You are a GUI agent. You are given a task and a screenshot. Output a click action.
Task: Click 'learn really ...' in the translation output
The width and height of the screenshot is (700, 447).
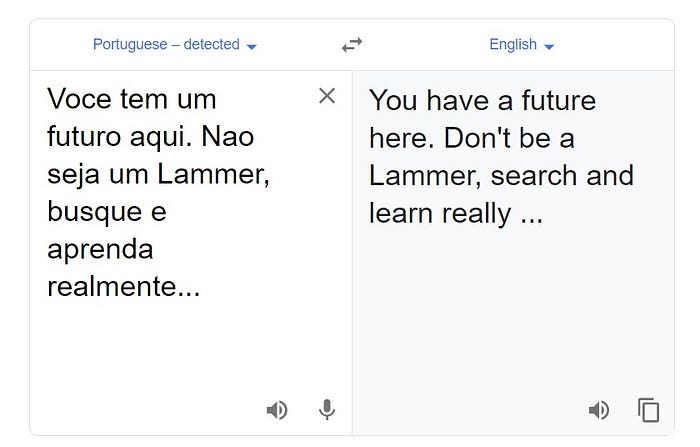[x=455, y=213]
